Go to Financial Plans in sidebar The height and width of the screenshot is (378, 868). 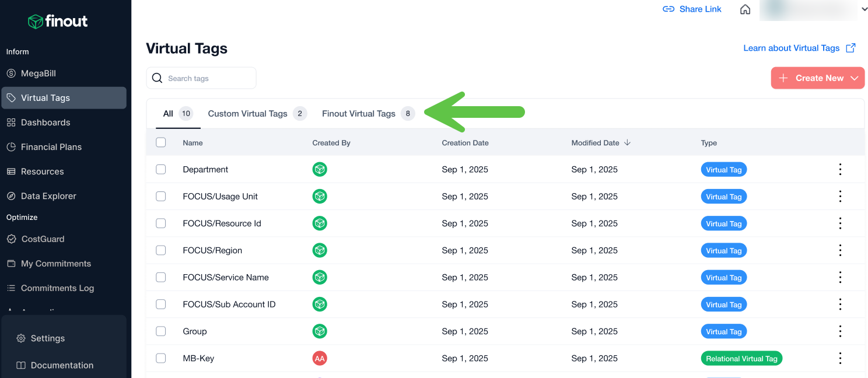click(51, 147)
